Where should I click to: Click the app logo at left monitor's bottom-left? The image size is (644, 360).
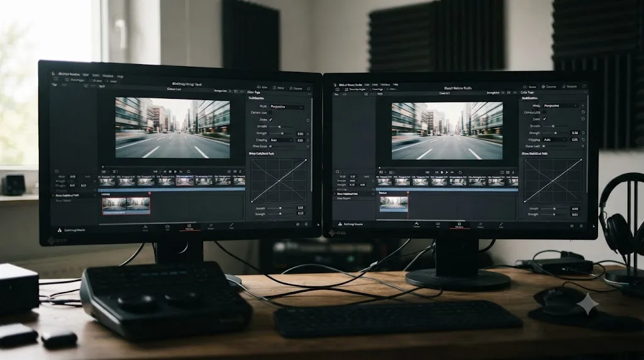point(60,230)
